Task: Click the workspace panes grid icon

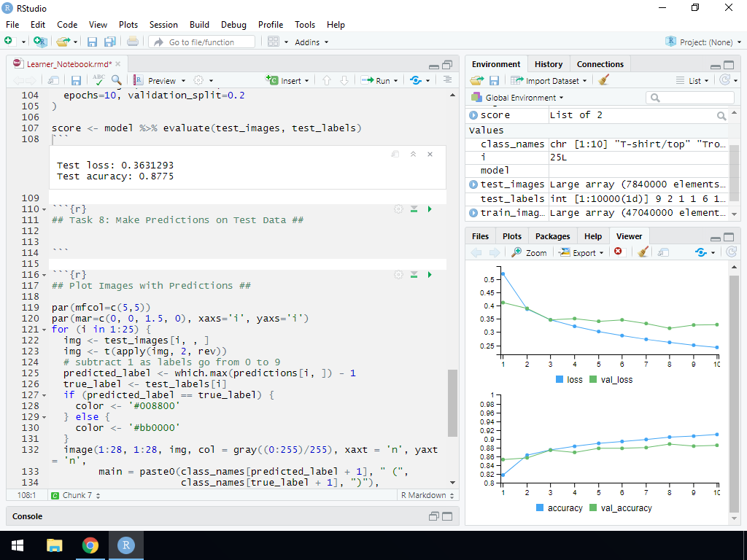Action: point(273,42)
